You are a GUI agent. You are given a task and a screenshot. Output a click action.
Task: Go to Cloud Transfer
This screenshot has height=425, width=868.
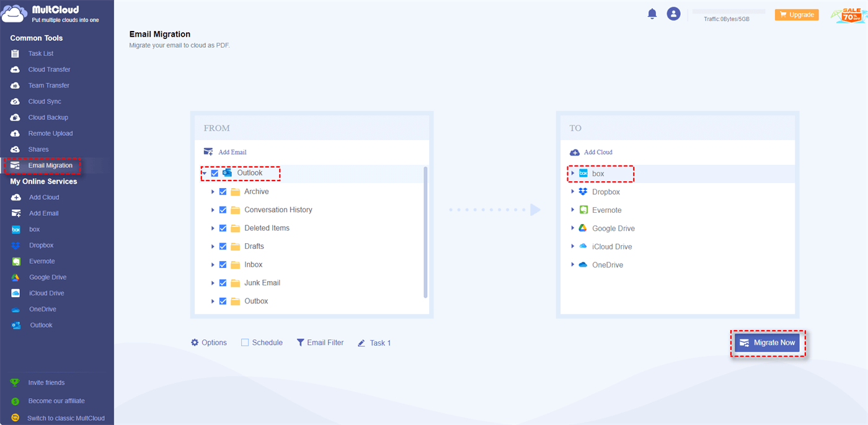[49, 69]
